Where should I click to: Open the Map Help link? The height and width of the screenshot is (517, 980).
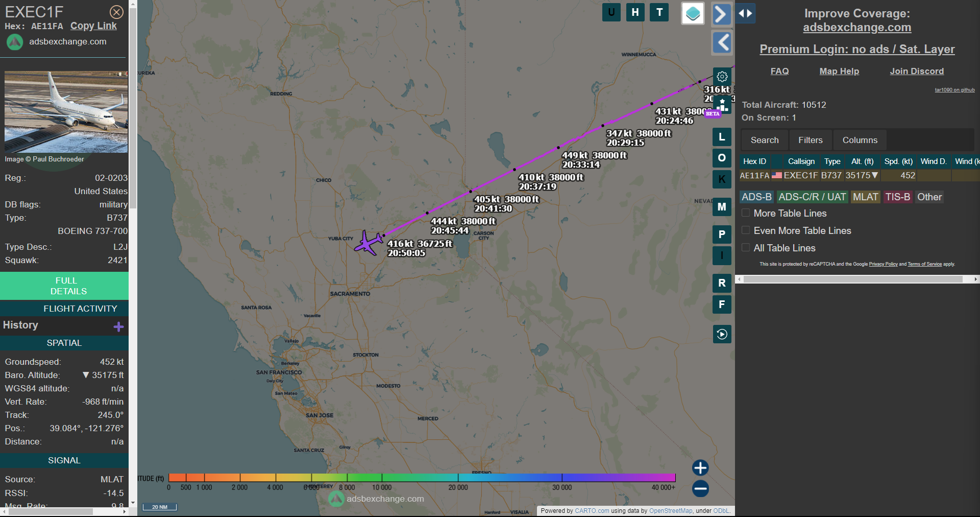pos(839,72)
